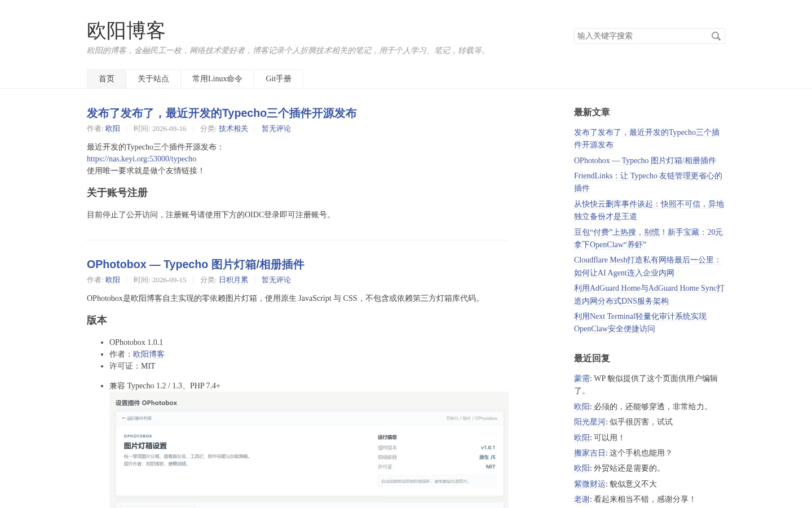Image resolution: width=812 pixels, height=508 pixels.
Task: Go to the 关于站点 navigation tab
Action: [x=153, y=79]
